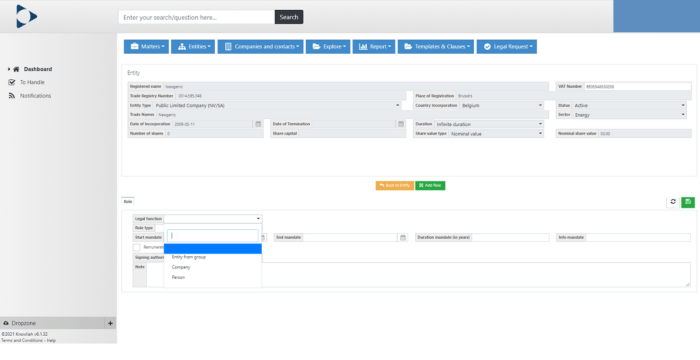Click the Info mandate field
This screenshot has width=700, height=360.
[x=638, y=238]
